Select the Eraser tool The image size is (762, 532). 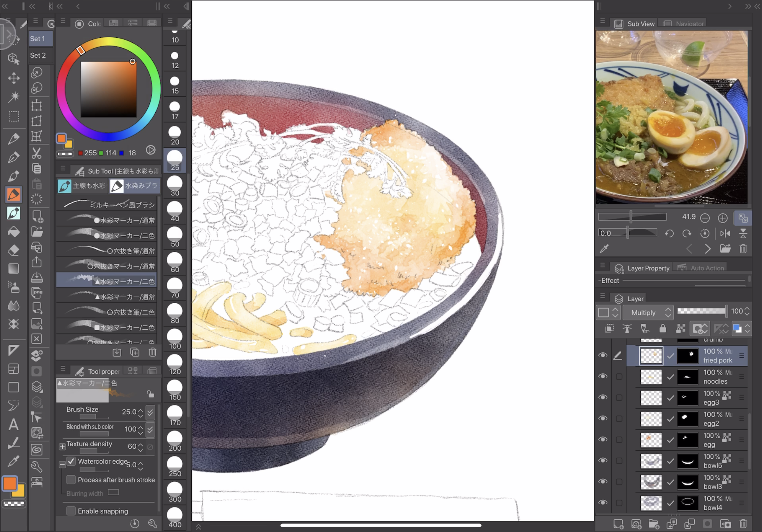[14, 250]
